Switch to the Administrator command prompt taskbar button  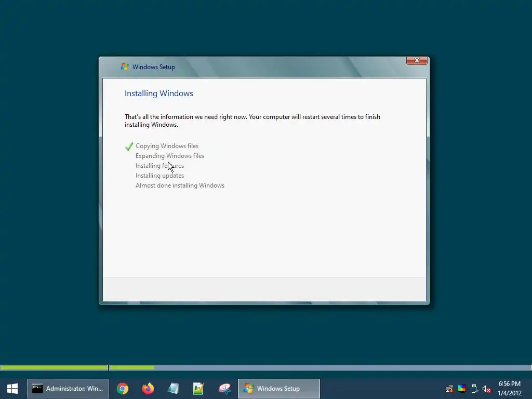point(68,389)
